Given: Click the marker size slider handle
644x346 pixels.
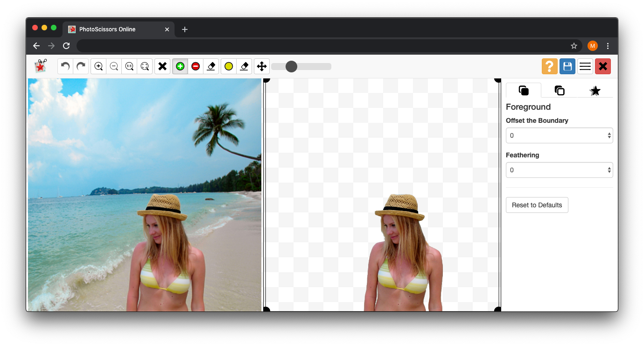Looking at the screenshot, I should tap(291, 66).
